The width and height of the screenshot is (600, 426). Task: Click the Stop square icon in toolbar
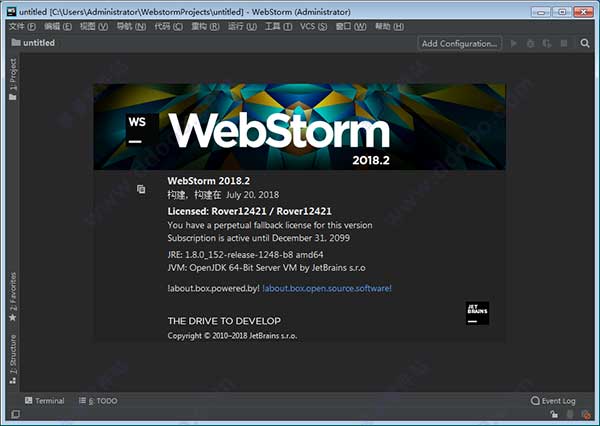tap(564, 44)
